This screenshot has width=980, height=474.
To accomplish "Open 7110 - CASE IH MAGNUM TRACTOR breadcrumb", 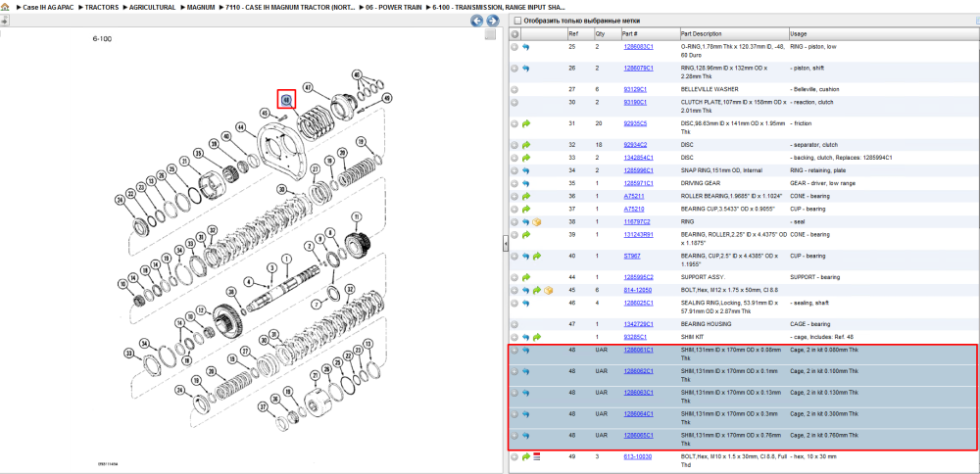I will (x=291, y=8).
